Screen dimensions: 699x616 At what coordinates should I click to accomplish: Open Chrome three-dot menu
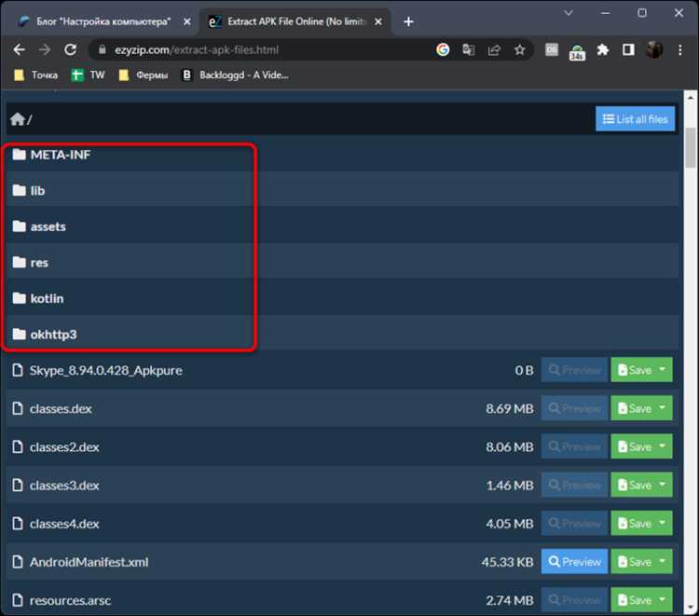679,49
